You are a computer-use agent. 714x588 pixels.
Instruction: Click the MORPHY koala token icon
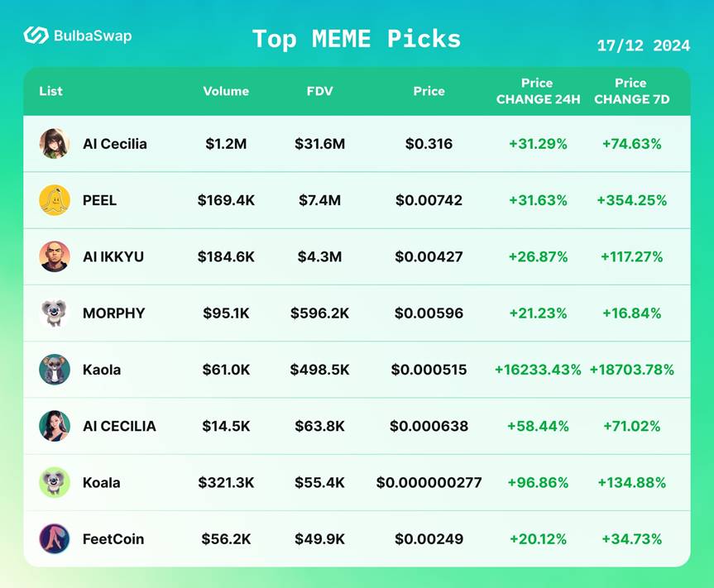pyautogui.click(x=55, y=313)
